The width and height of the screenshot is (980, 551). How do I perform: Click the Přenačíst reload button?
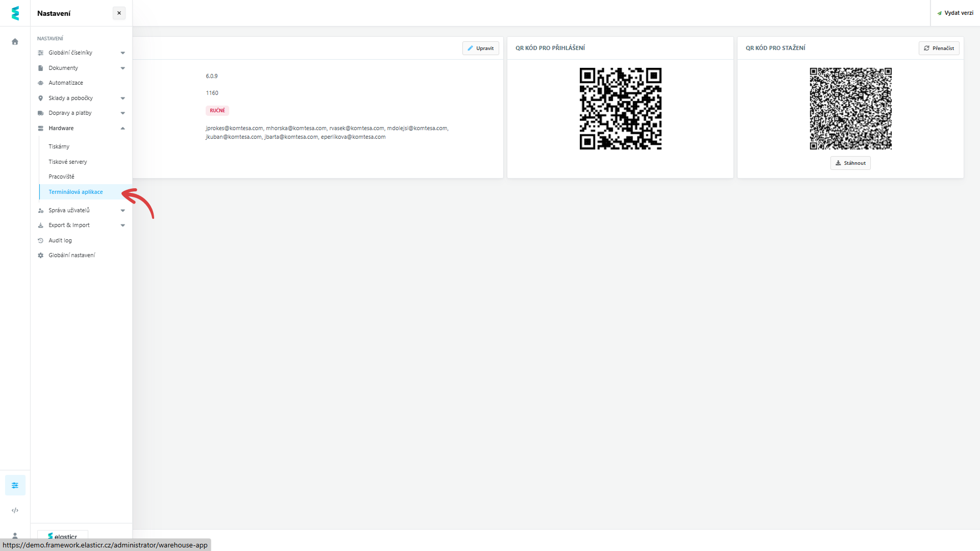tap(939, 48)
